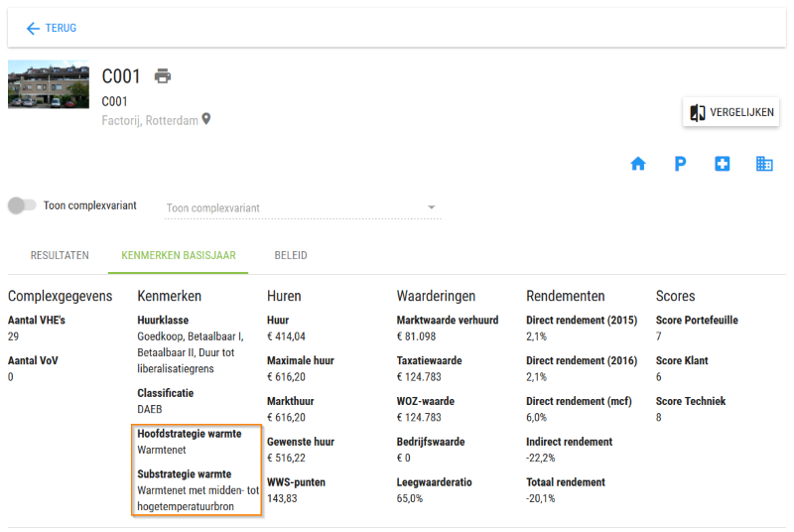Viewport: 794px width, 532px height.
Task: Click the blue parking P icon
Action: pyautogui.click(x=680, y=164)
